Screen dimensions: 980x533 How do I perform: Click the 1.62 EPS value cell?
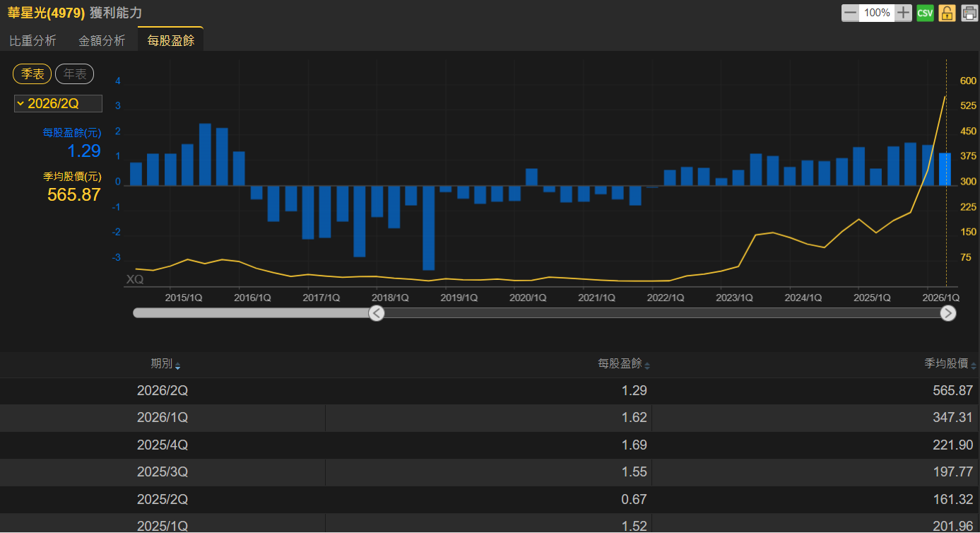tap(634, 418)
